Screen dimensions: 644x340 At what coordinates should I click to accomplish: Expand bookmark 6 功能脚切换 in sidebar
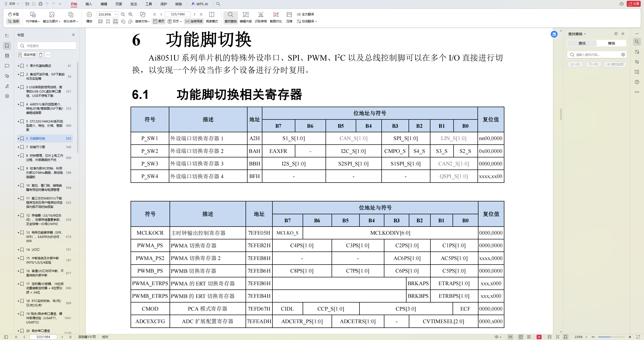[x=19, y=138]
